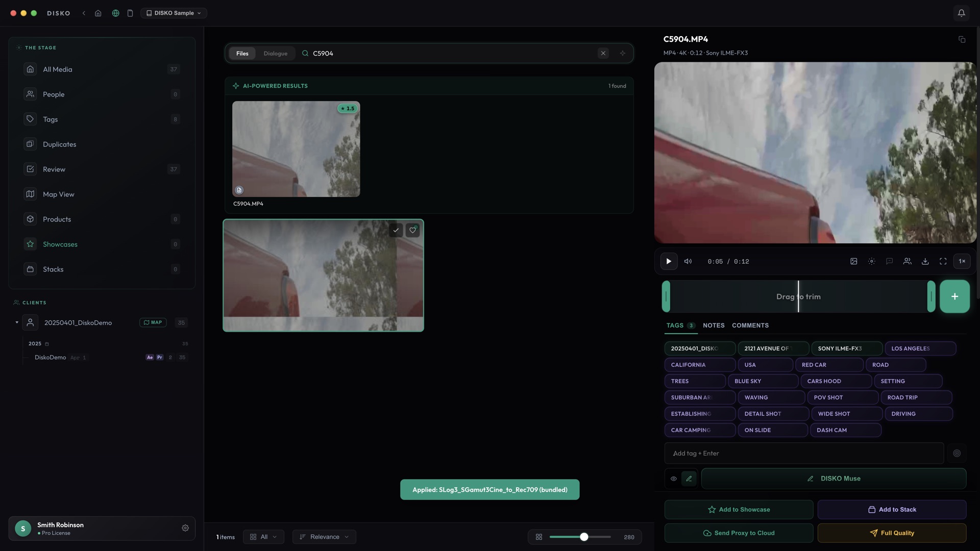Click Send Proxy to Cloud
Viewport: 980px width, 551px height.
pyautogui.click(x=739, y=533)
